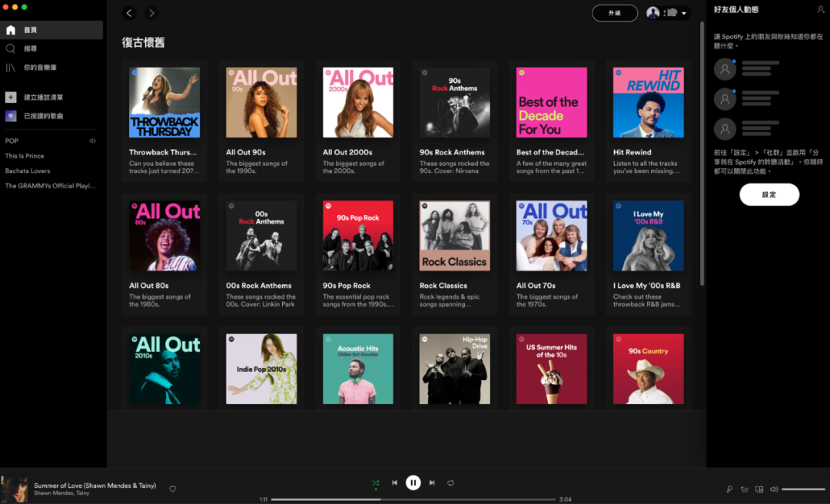Open the 搜尋 search page in sidebar
The width and height of the screenshot is (830, 504).
[31, 48]
